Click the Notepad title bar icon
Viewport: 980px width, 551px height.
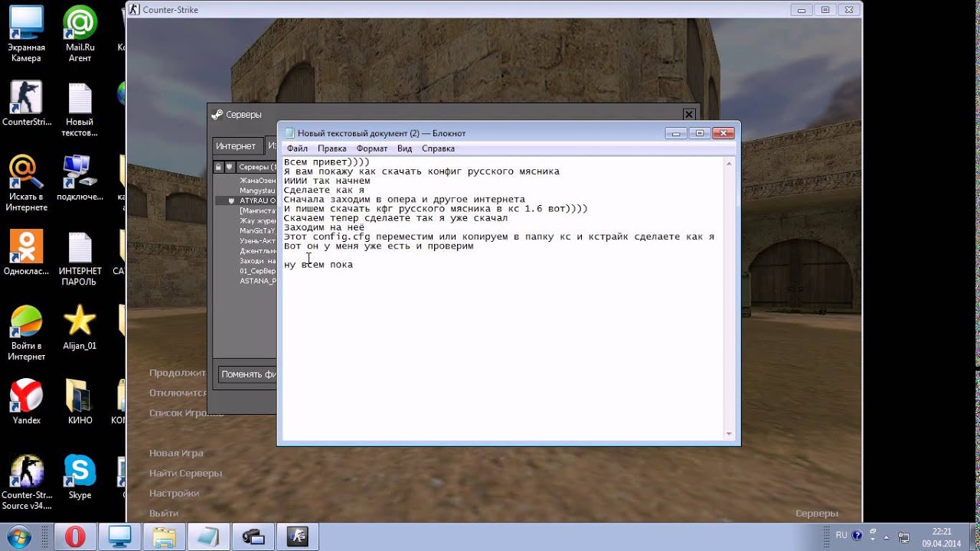[x=289, y=133]
